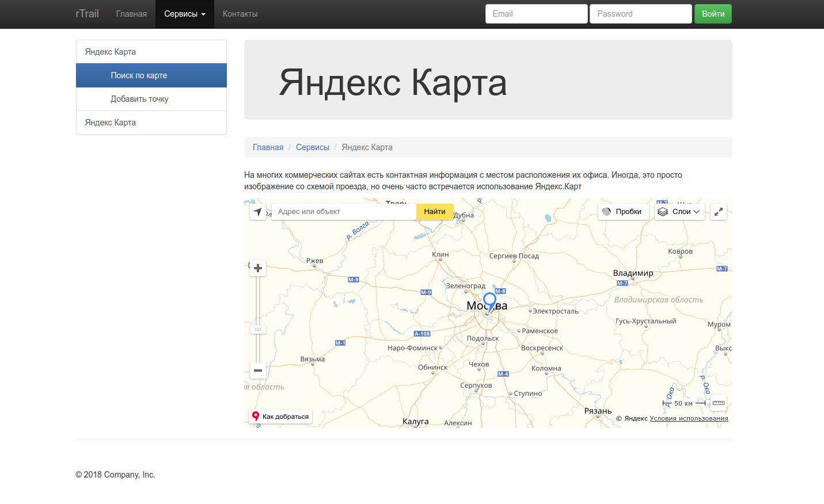Image resolution: width=824 pixels, height=504 pixels.
Task: Focus the Email input field
Action: click(537, 14)
